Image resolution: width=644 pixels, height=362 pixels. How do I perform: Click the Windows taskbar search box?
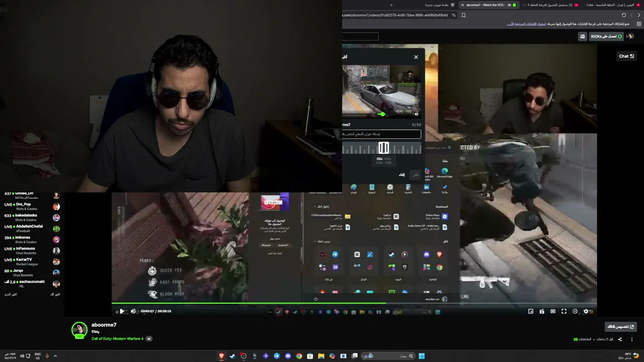click(x=389, y=356)
